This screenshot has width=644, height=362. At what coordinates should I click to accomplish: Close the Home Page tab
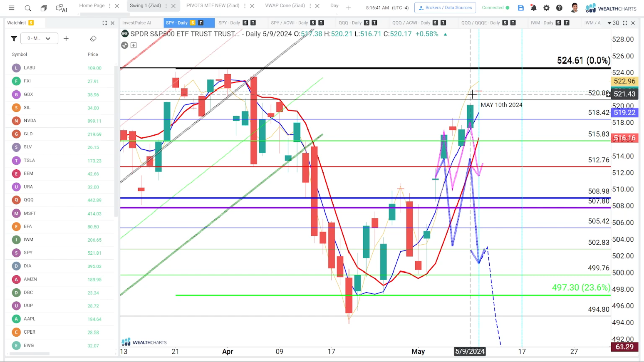coord(117,6)
